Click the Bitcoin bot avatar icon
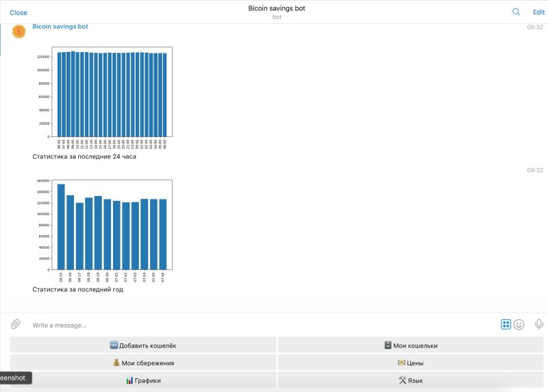The width and height of the screenshot is (548, 392). [x=18, y=32]
